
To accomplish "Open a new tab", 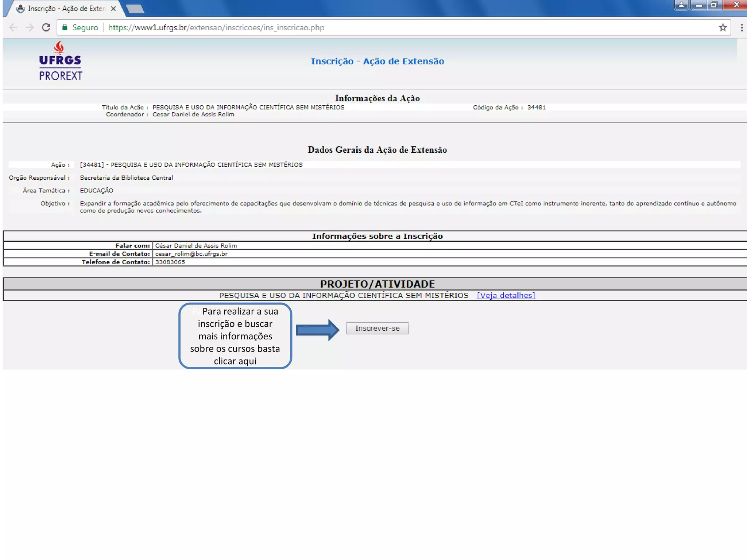I will 135,9.
